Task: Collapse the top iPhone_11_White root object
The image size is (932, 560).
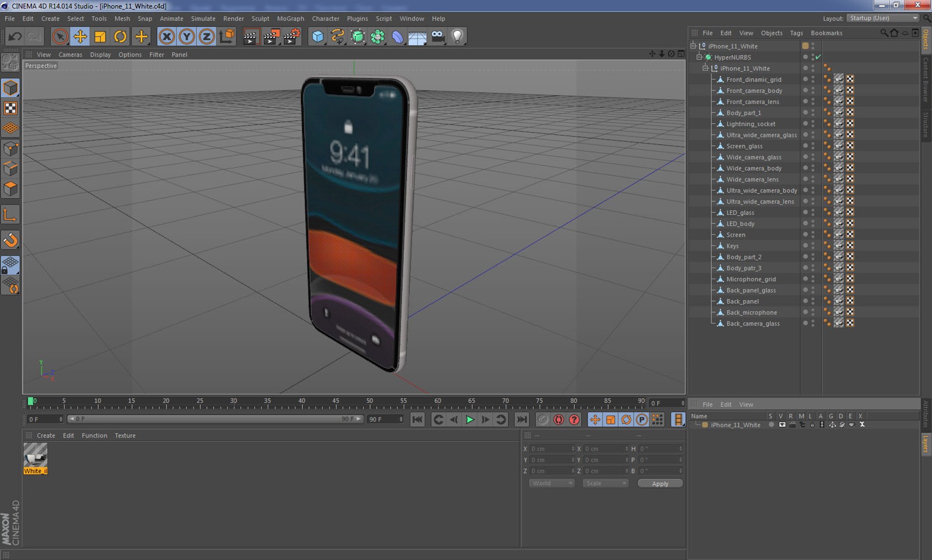Action: tap(693, 46)
